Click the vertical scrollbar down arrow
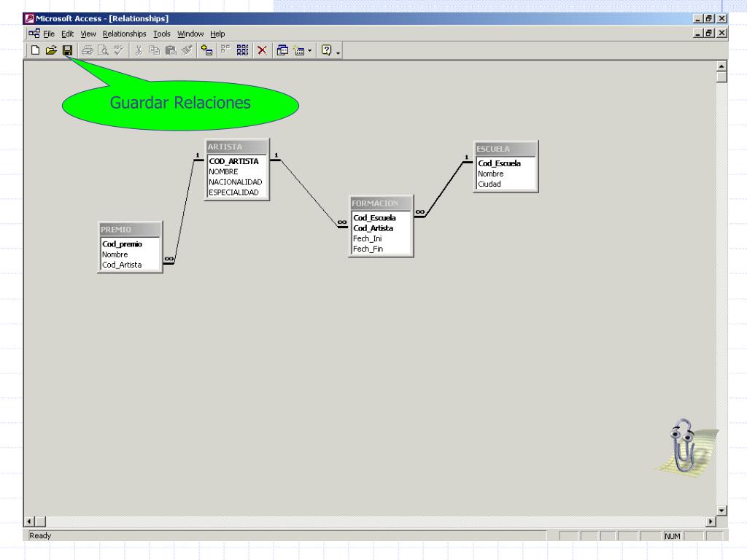The image size is (747, 560). pyautogui.click(x=722, y=510)
